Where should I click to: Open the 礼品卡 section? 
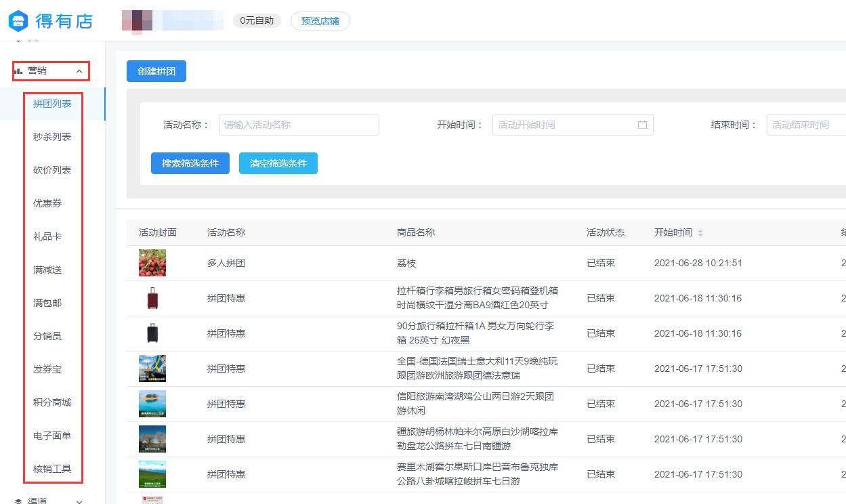(47, 236)
